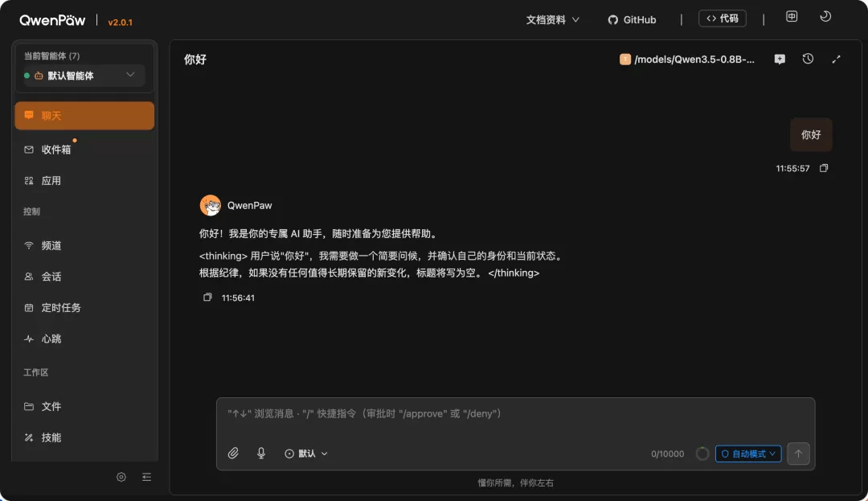Expand the chat panel to fullscreen
868x501 pixels.
pos(836,60)
